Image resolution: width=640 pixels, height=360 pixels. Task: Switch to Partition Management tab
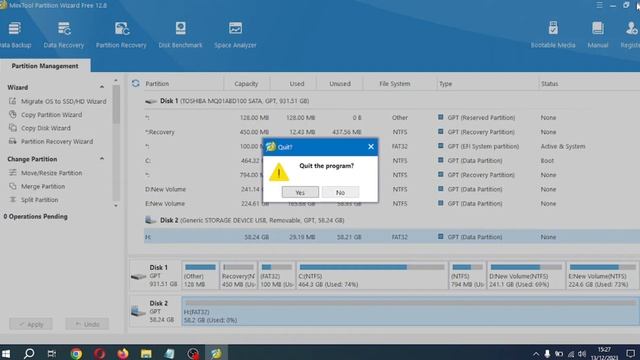(45, 66)
